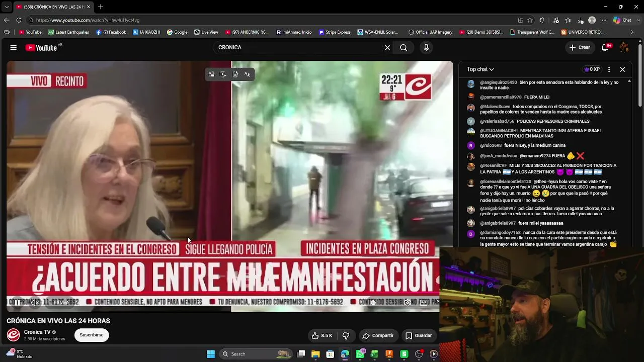Open the YouTube guide hamburger menu
The height and width of the screenshot is (362, 644).
[14, 48]
